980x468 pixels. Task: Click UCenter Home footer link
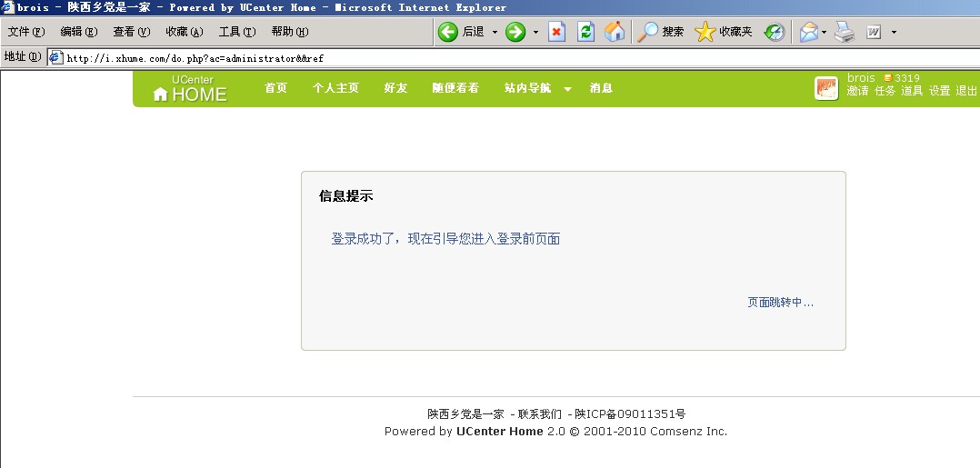[x=499, y=431]
